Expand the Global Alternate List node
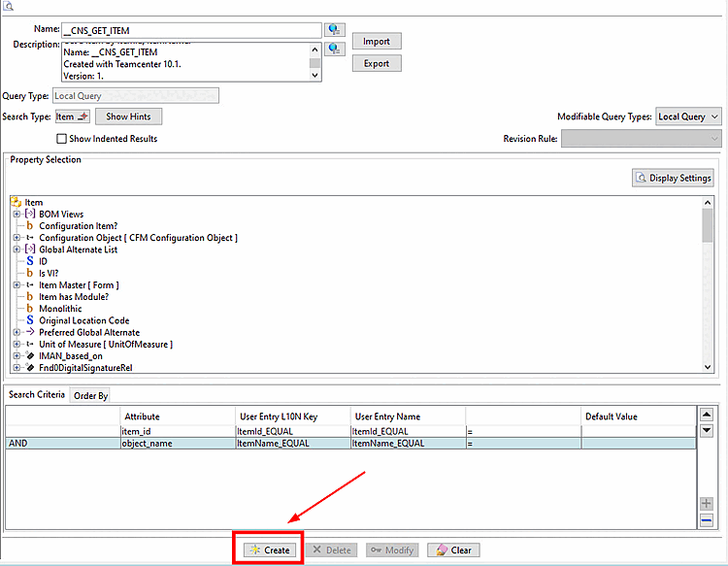Screen dimensions: 728x566 17,250
